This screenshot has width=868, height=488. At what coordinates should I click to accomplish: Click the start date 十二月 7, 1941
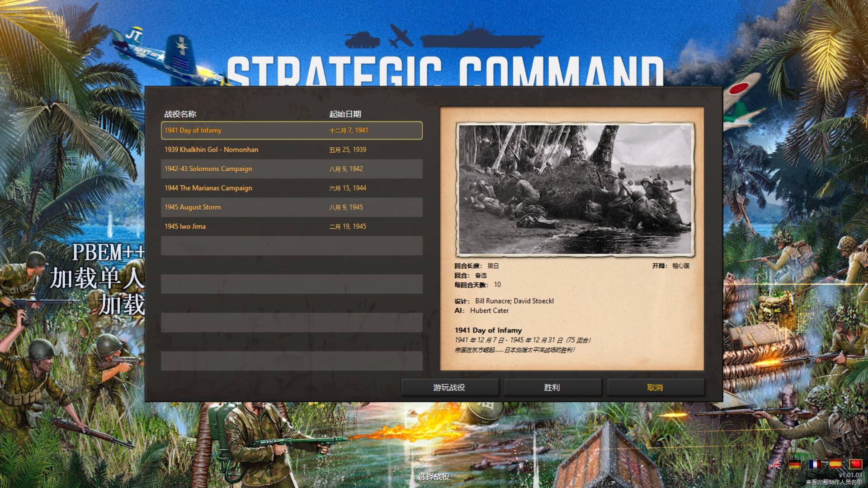coord(349,130)
